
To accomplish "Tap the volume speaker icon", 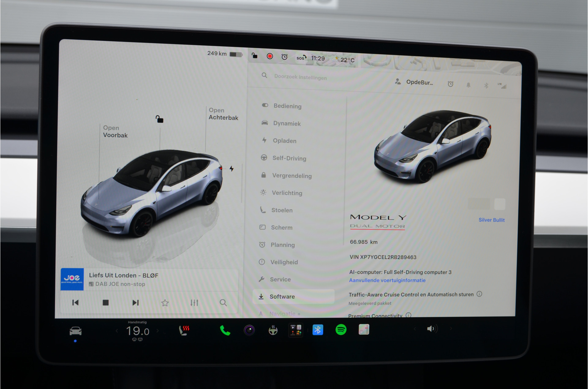I will 432,329.
